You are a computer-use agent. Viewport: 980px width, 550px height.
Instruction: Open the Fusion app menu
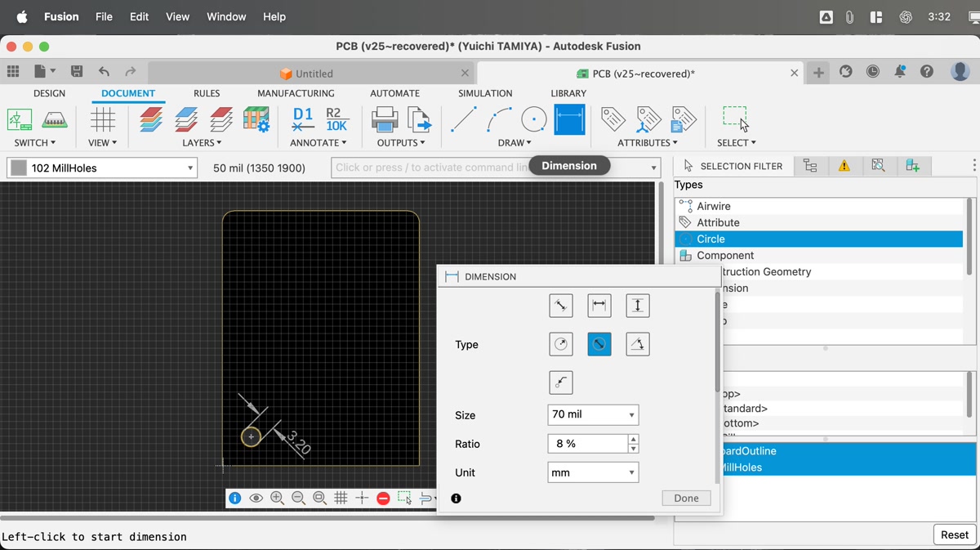click(61, 16)
